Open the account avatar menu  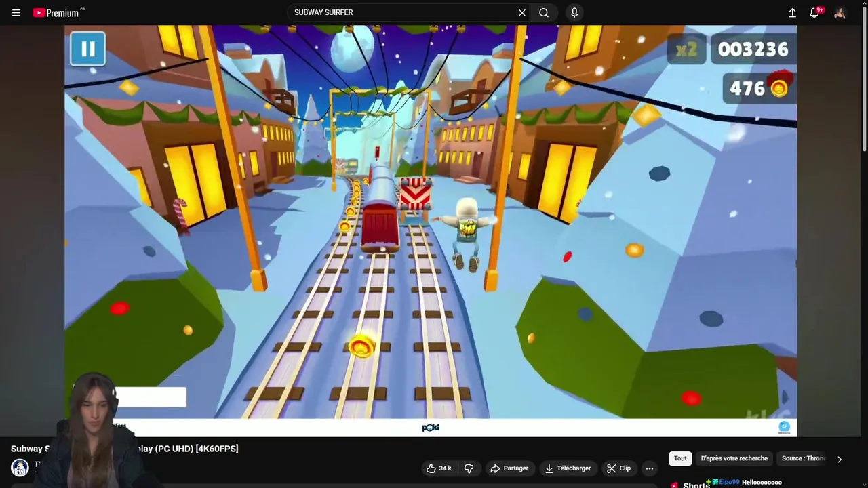pos(840,13)
